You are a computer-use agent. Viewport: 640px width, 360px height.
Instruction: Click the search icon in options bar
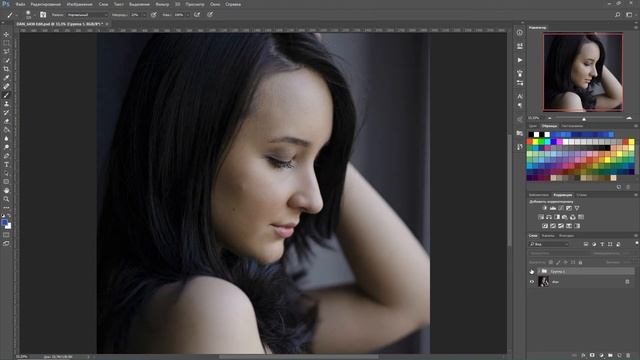pyautogui.click(x=618, y=15)
